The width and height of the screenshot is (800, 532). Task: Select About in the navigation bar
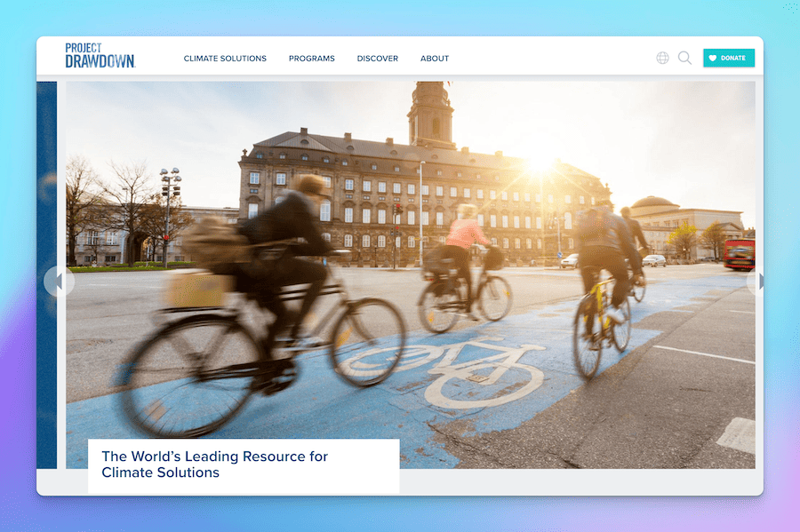pos(435,59)
